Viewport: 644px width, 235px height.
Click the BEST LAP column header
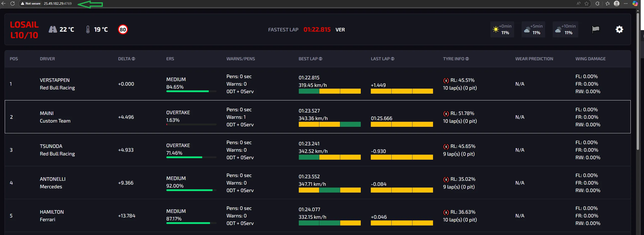tap(308, 59)
